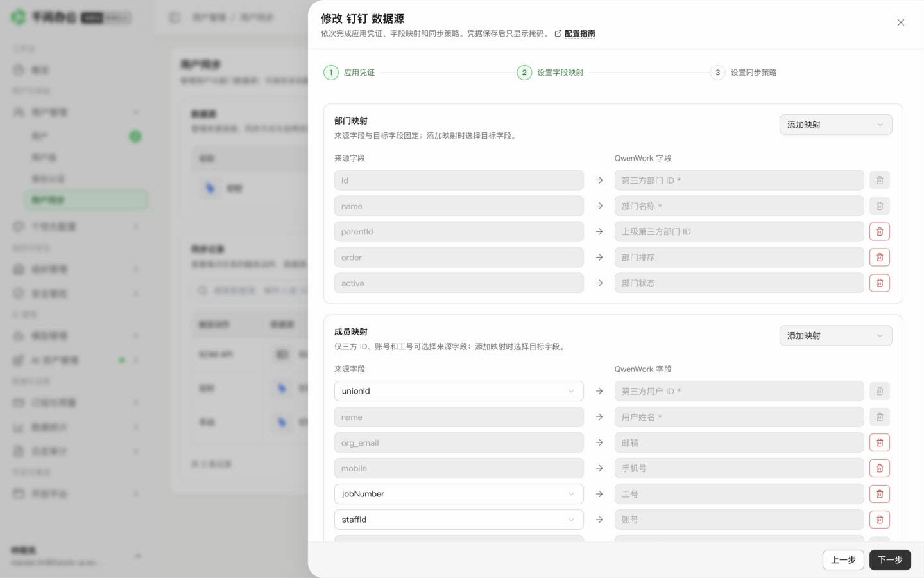Viewport: 924px width, 578px height.
Task: Click the 上级第三方部门 ID field
Action: [x=739, y=232]
